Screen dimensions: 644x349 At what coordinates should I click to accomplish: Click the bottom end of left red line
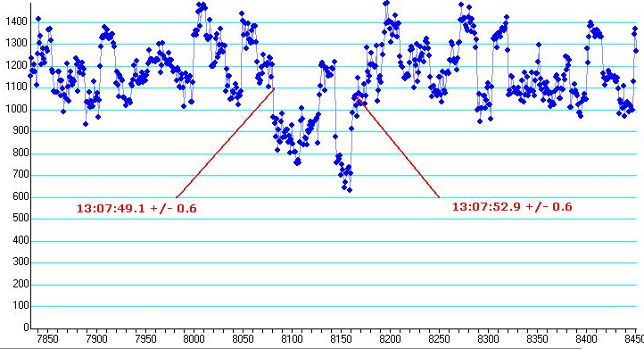[x=177, y=197]
